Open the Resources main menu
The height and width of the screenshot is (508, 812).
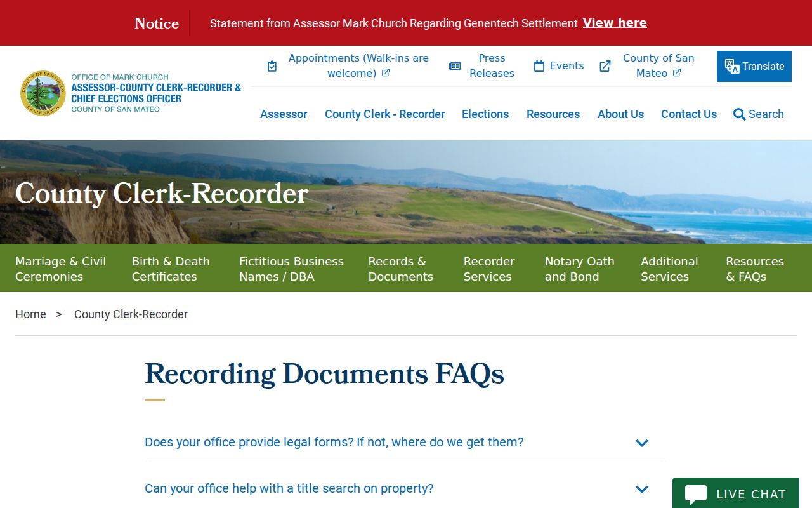click(x=553, y=114)
